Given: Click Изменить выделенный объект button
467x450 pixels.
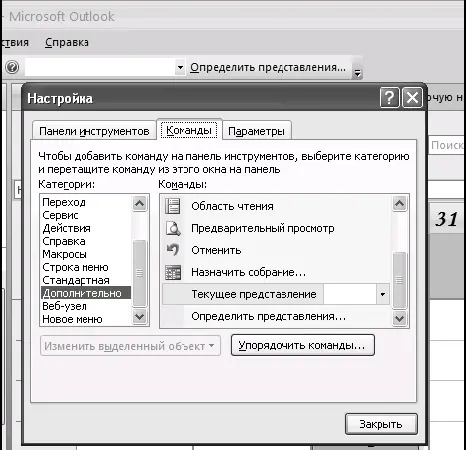Looking at the screenshot, I should tap(130, 346).
